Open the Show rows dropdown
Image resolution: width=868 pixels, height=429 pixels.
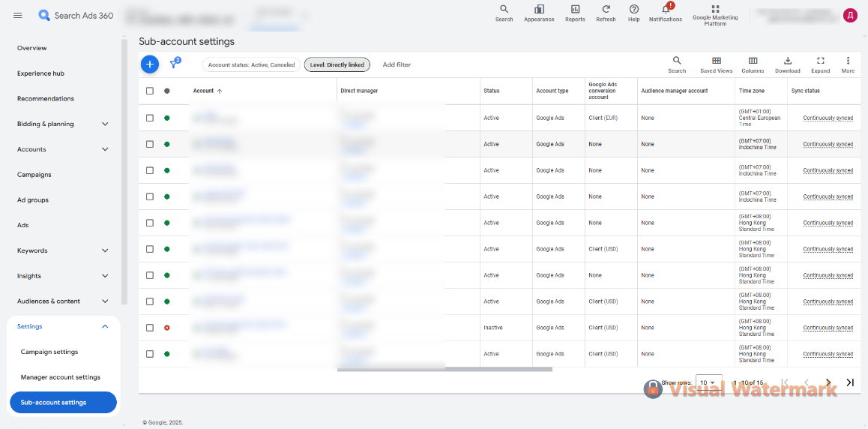[708, 382]
